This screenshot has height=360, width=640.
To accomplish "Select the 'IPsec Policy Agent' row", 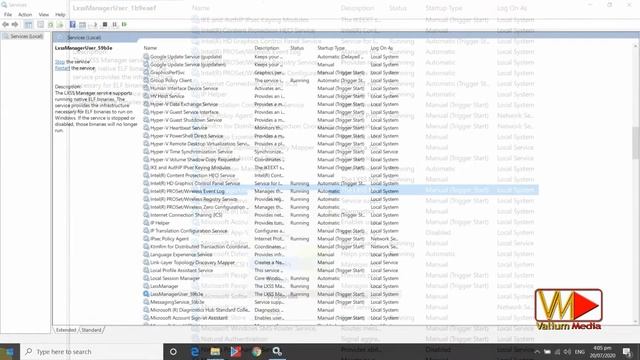I will [x=271, y=239].
